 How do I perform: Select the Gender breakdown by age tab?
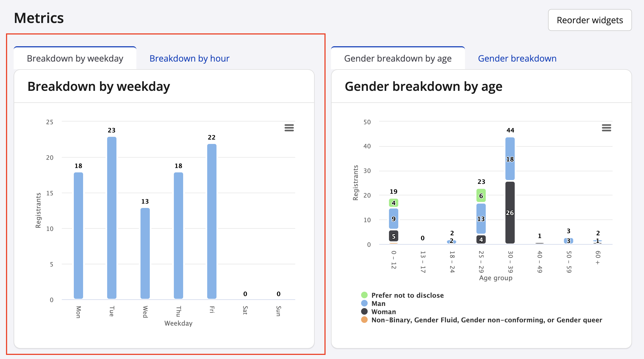click(x=397, y=59)
